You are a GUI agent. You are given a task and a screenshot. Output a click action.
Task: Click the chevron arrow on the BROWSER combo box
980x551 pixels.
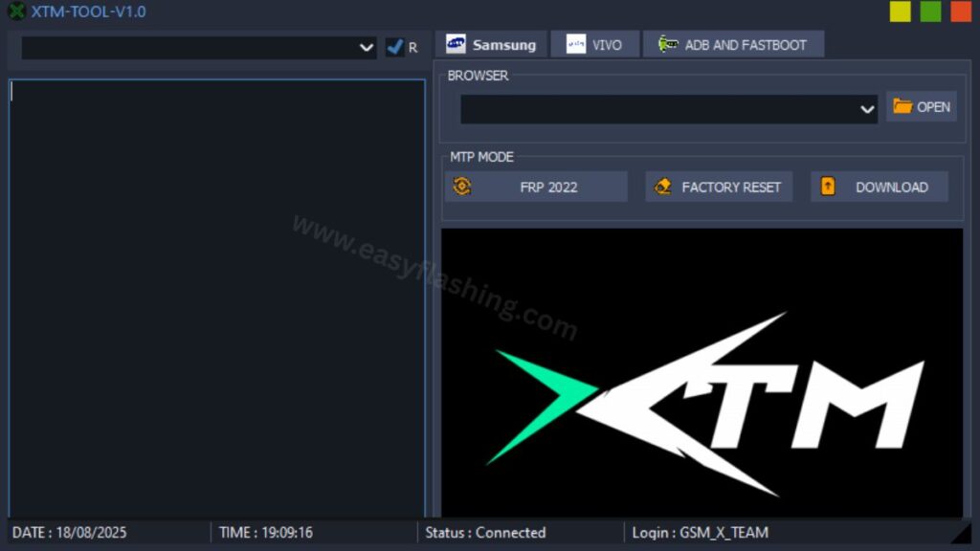(867, 109)
